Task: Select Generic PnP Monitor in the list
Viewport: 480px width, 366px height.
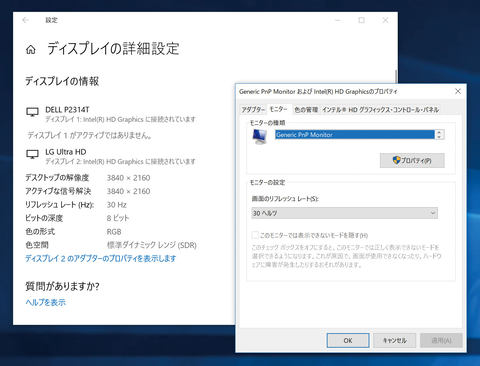Action: pyautogui.click(x=355, y=135)
